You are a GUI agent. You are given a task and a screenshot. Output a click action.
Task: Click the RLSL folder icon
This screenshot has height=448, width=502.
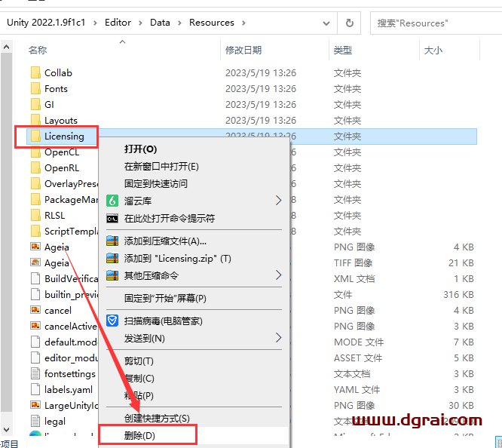click(35, 215)
